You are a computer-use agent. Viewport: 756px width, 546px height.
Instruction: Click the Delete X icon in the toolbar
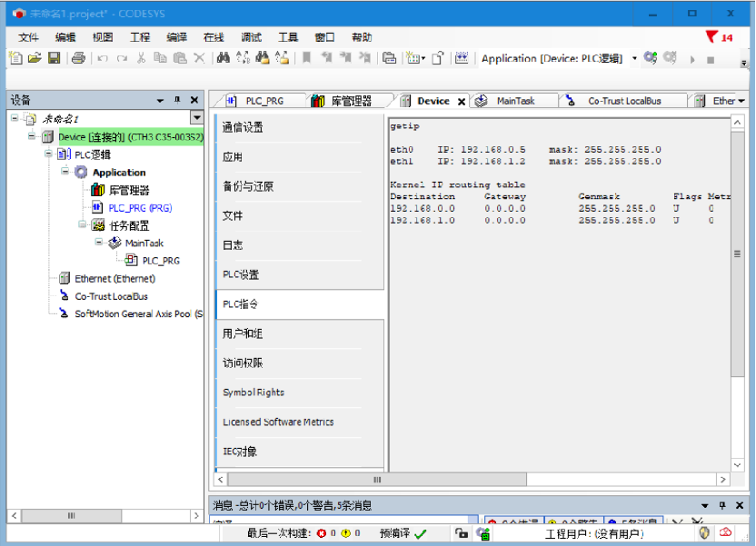click(199, 58)
